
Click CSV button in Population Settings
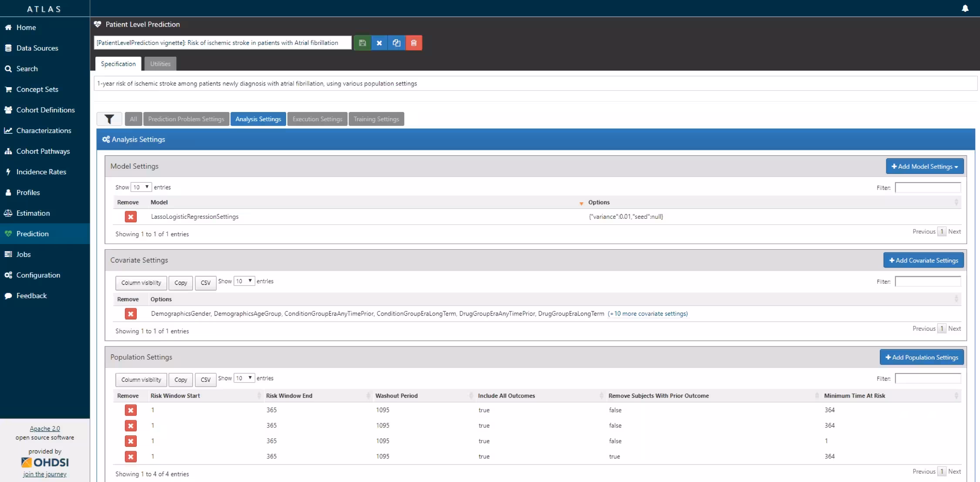point(206,380)
